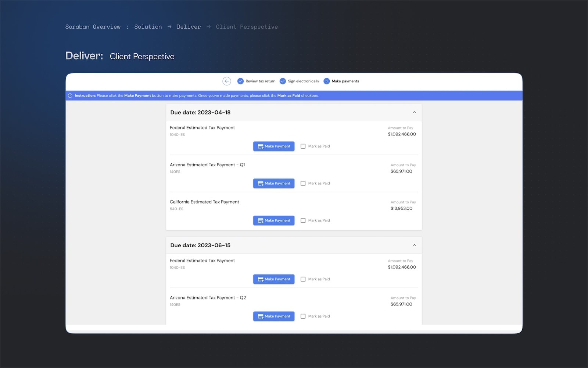Select the Make payments step
The width and height of the screenshot is (588, 368).
coord(341,81)
